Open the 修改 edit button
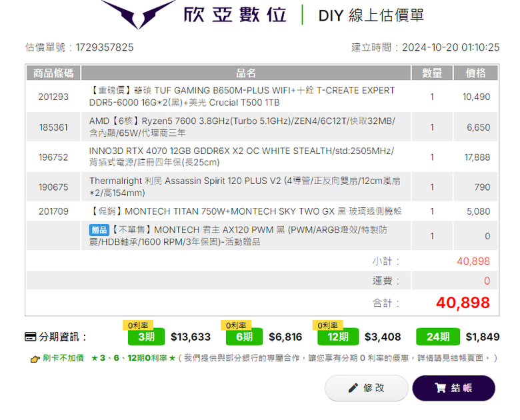Viewport: 520px width, 420px height. [x=367, y=388]
